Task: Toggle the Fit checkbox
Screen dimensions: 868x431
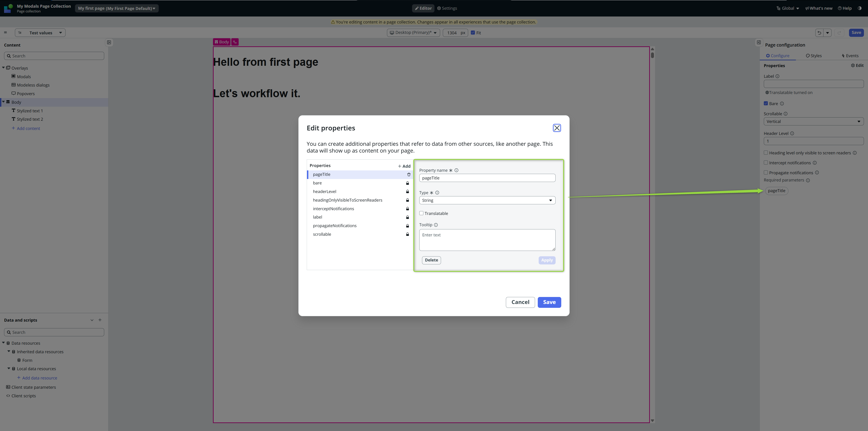Action: tap(473, 33)
